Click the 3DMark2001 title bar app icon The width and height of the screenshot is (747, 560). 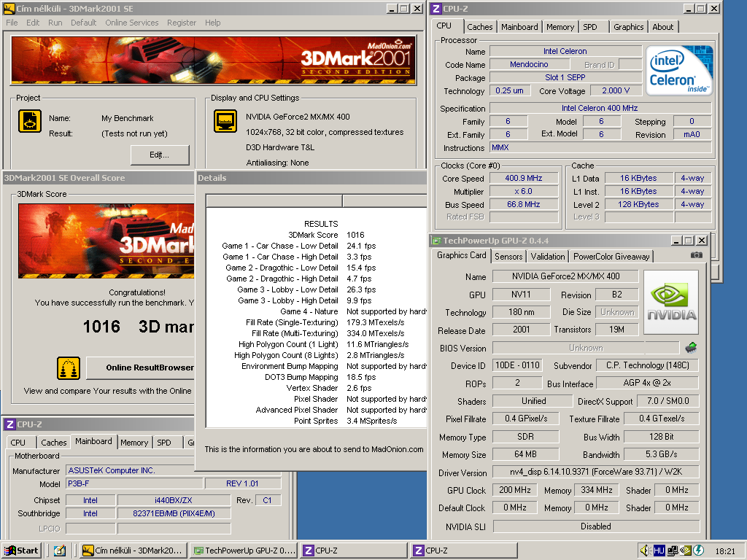click(9, 9)
